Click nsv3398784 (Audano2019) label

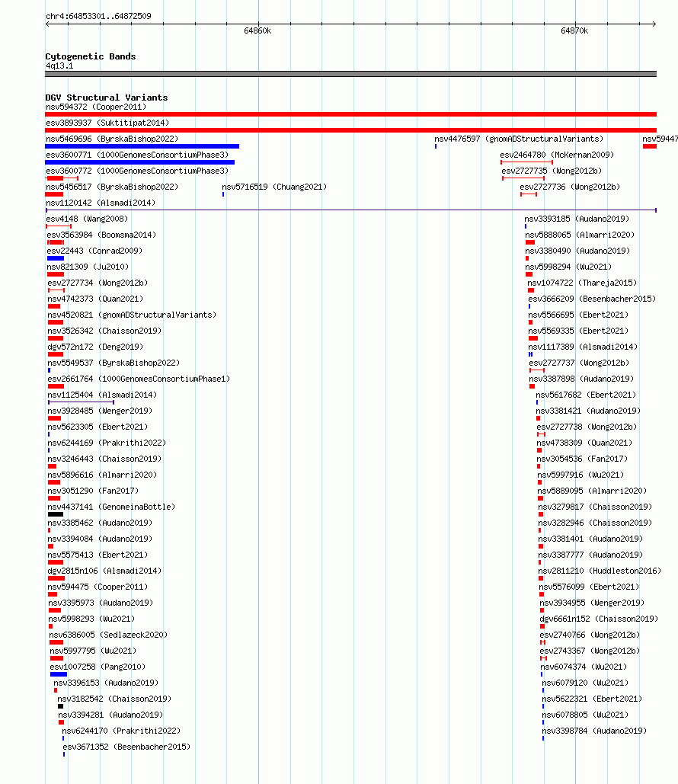point(594,731)
